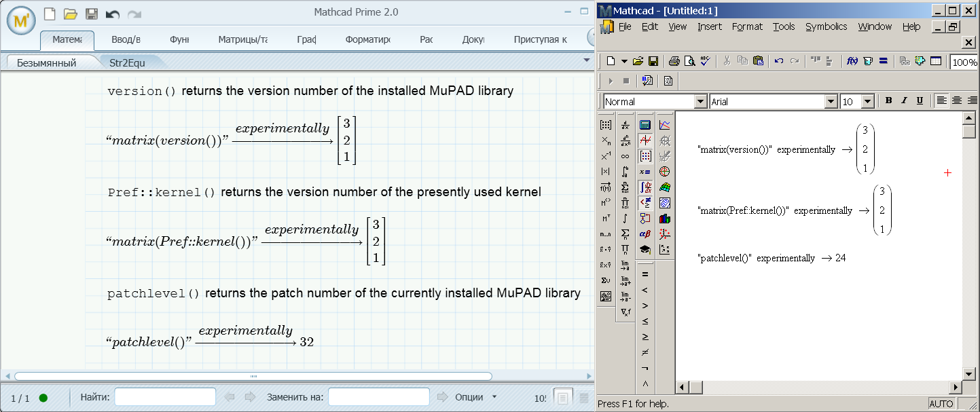Switch to the Str2Equ worksheet tab

[x=127, y=62]
